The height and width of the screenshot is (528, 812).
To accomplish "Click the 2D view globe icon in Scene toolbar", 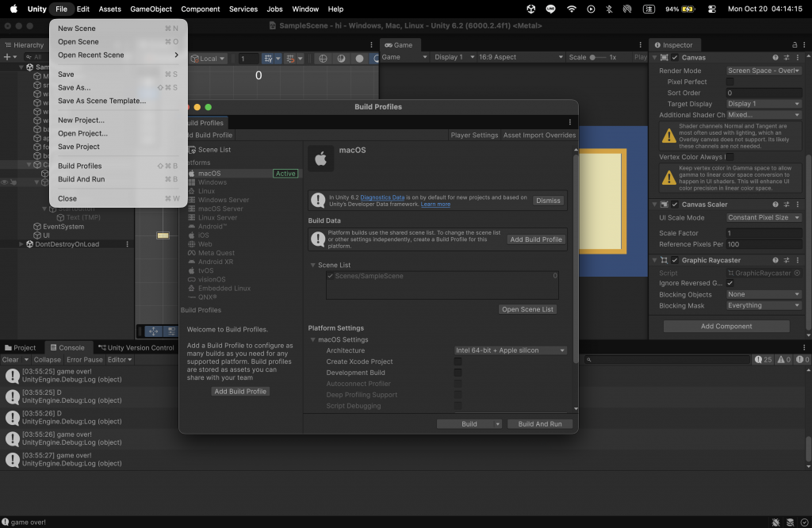I will pos(323,59).
